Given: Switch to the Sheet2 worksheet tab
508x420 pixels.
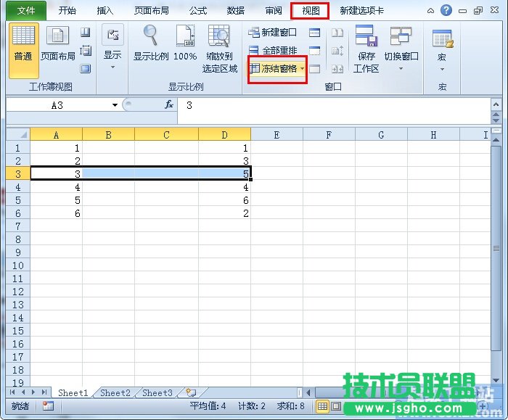Looking at the screenshot, I should pos(115,392).
